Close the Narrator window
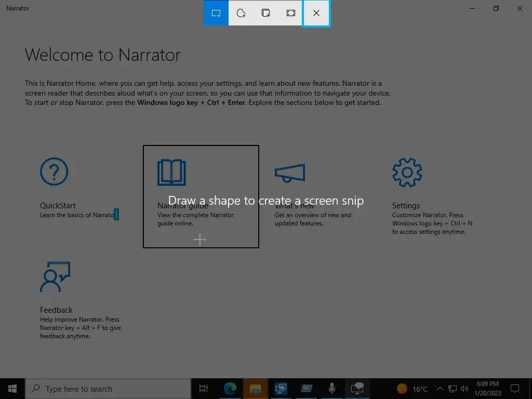532x399 pixels. (x=520, y=8)
